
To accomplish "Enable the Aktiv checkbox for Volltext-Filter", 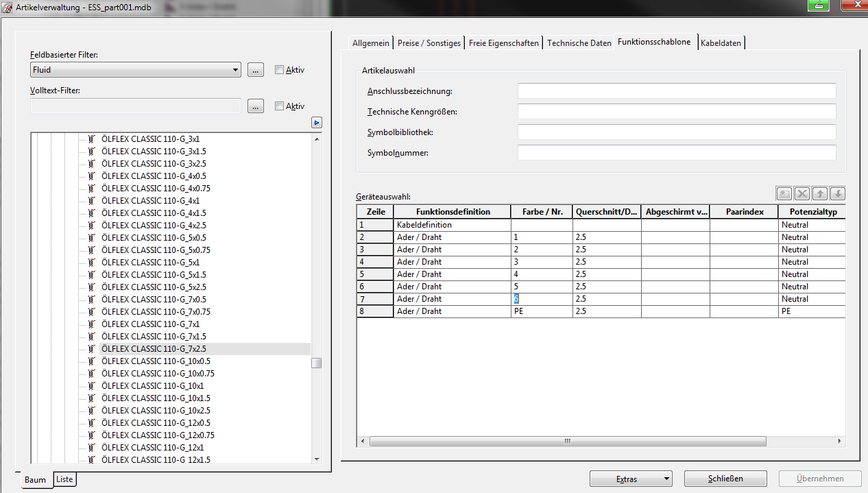I will point(279,106).
